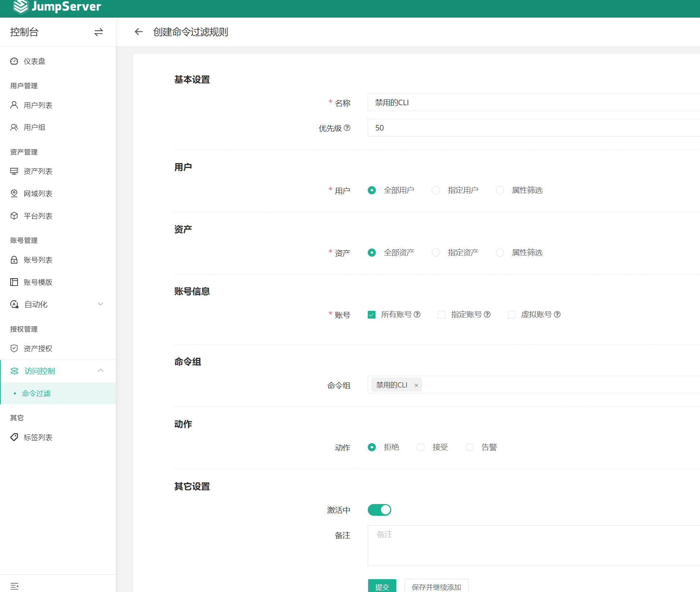The image size is (700, 592).
Task: Go to 用户列表 in the sidebar
Action: click(38, 105)
